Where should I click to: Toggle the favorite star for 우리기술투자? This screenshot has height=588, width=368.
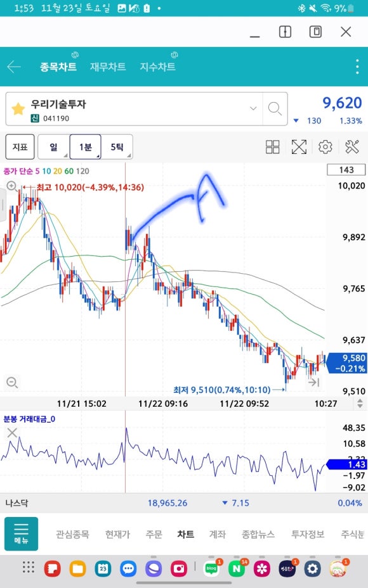(x=18, y=110)
